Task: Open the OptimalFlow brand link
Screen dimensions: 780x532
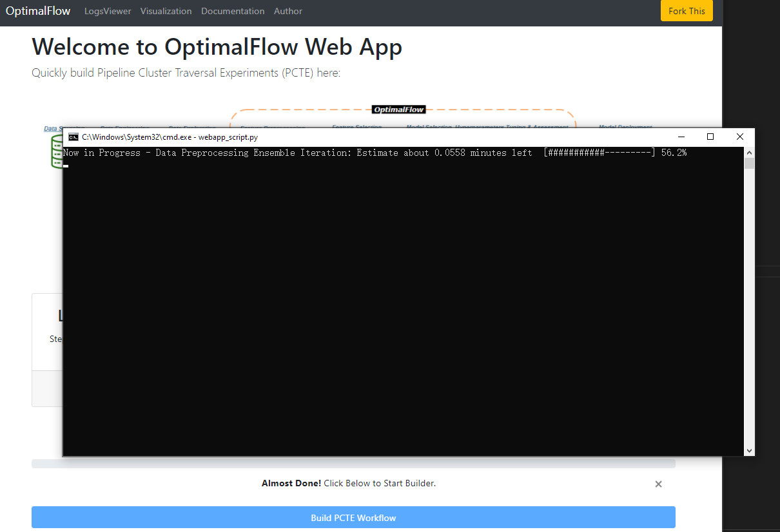Action: point(38,11)
